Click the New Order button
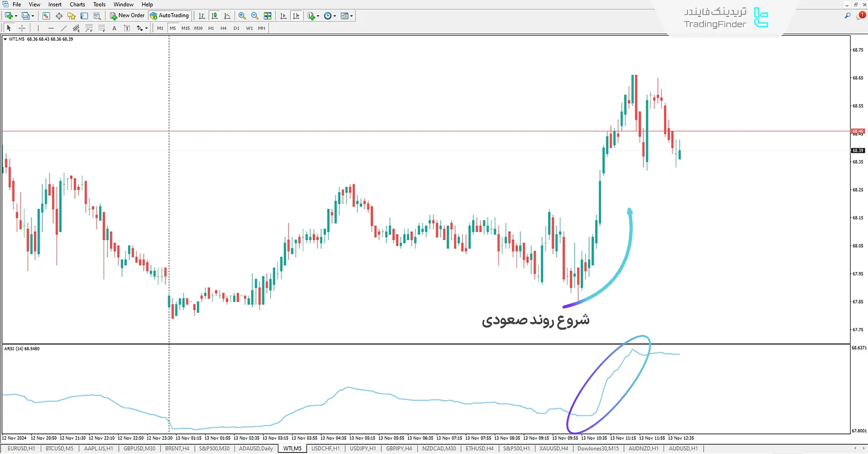 pyautogui.click(x=127, y=16)
